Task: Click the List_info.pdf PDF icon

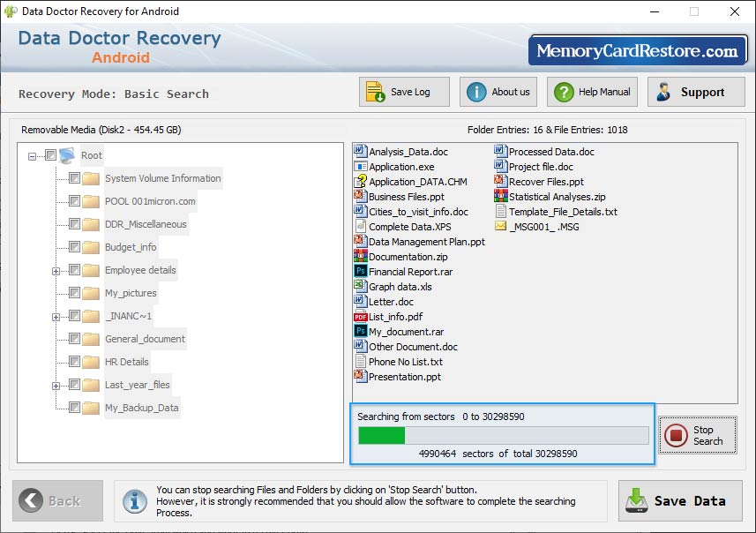Action: point(360,317)
